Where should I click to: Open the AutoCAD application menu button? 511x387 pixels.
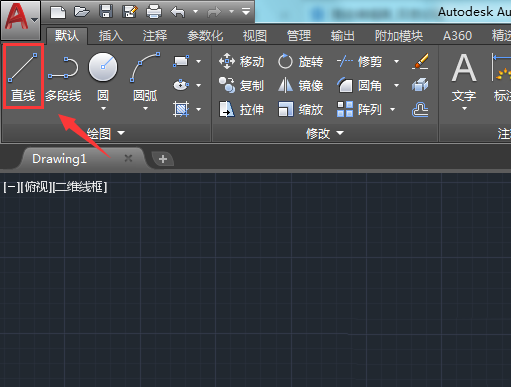[x=21, y=19]
